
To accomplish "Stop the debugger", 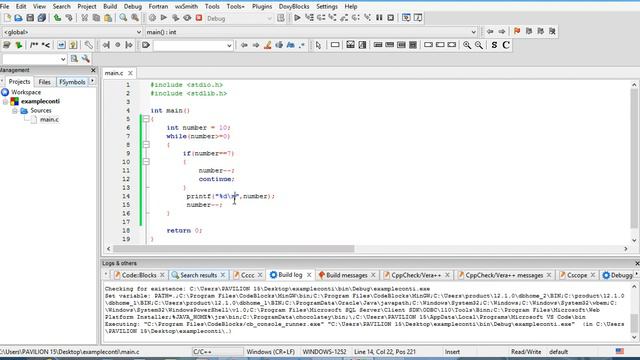I will [391, 18].
